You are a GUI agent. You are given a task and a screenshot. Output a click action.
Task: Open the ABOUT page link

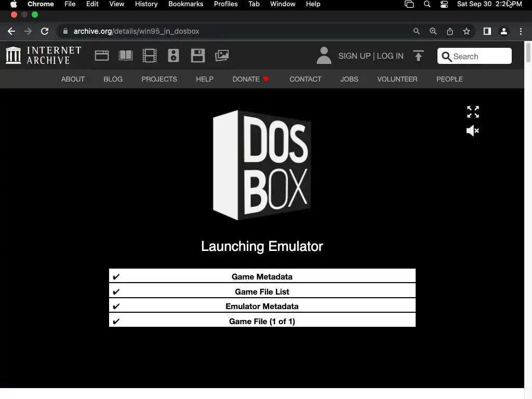pos(73,79)
